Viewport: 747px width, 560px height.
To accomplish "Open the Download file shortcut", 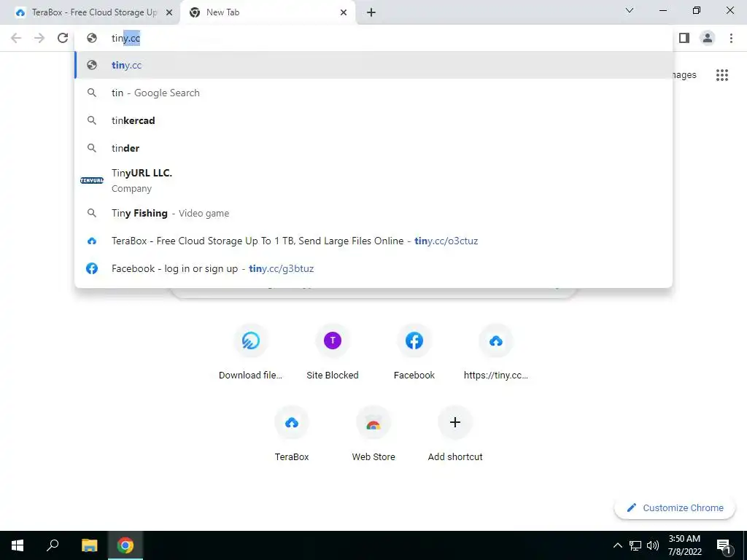I will pyautogui.click(x=251, y=352).
